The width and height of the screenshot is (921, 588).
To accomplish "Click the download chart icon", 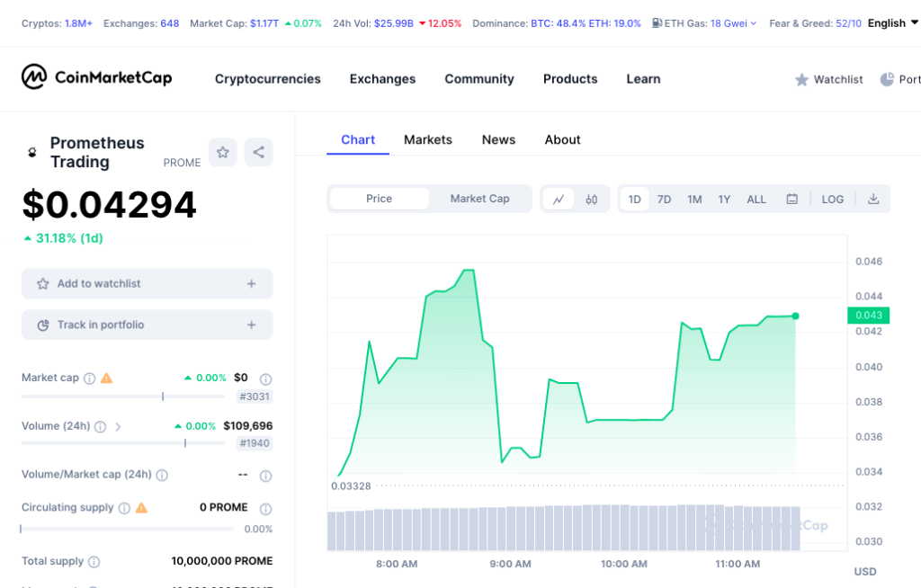I will tap(872, 199).
